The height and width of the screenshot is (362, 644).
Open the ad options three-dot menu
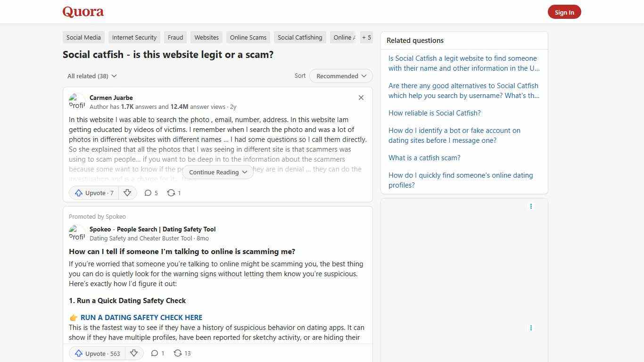[x=531, y=206]
